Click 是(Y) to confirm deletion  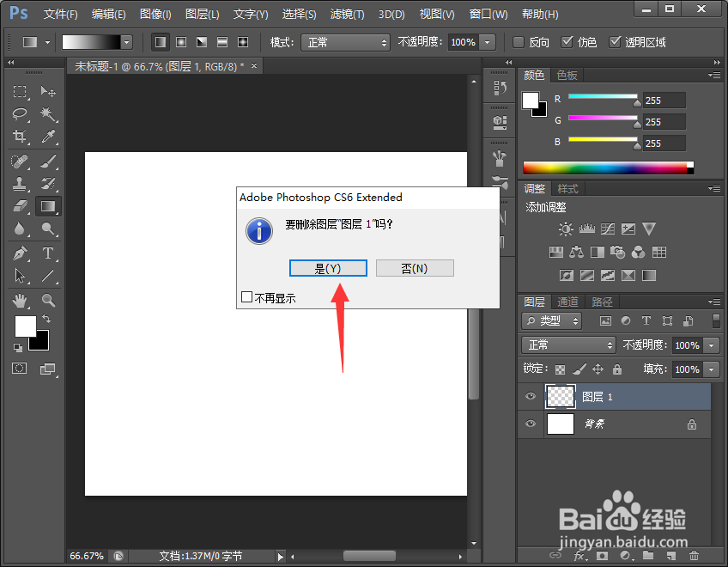(328, 268)
